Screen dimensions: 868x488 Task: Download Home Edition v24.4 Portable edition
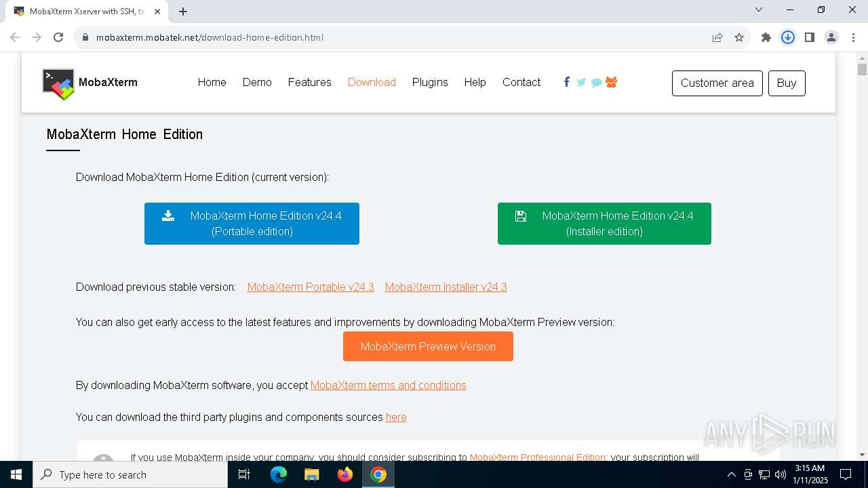[252, 224]
